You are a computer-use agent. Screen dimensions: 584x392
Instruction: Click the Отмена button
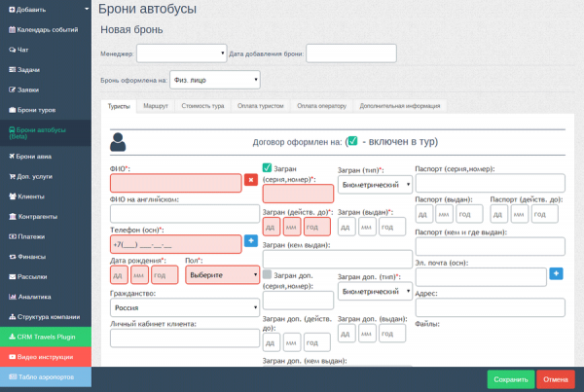(x=556, y=379)
